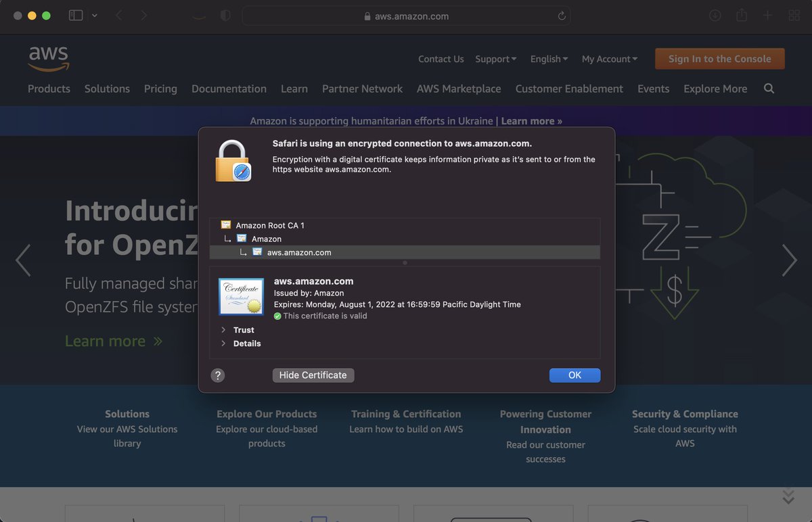Go back with the back arrow
Screen dimensions: 812x522
(119, 16)
